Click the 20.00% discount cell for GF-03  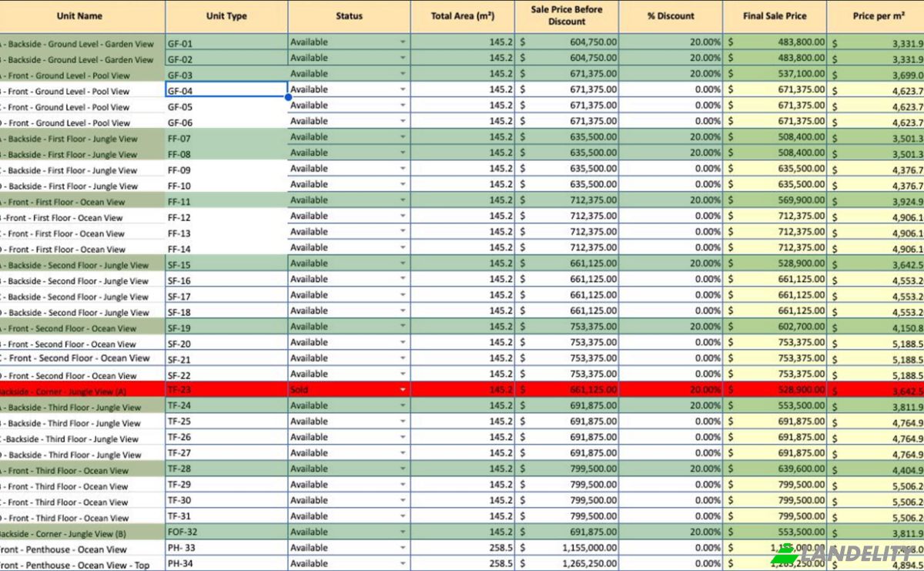[x=671, y=74]
